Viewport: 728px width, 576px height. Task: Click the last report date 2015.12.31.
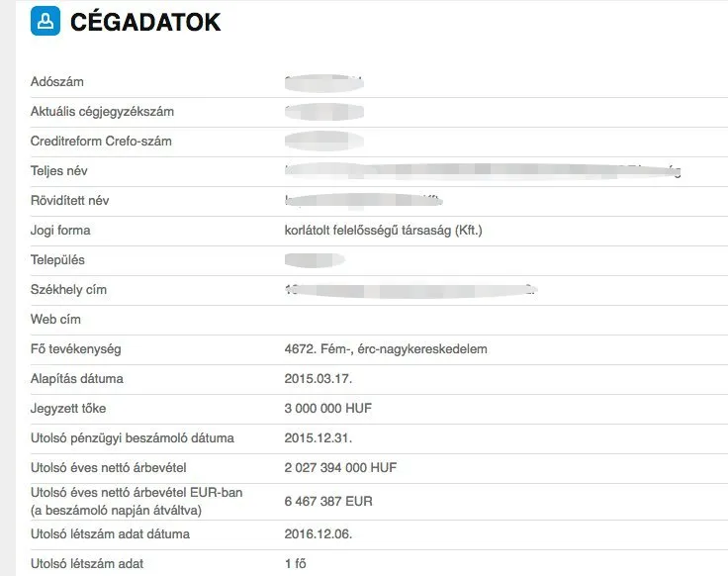tap(318, 438)
